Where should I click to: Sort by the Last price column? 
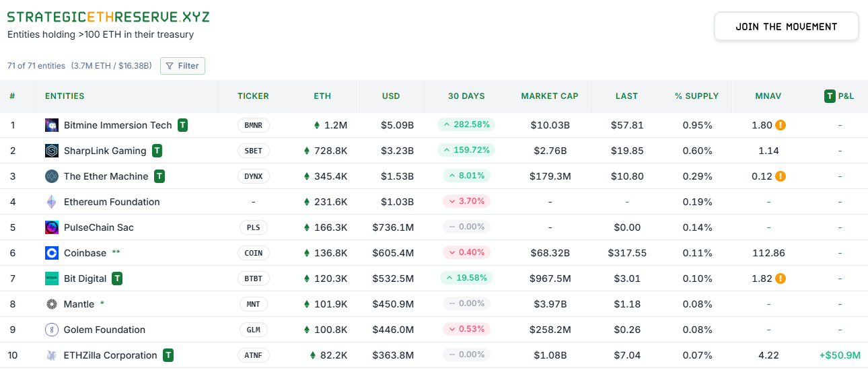[x=626, y=96]
